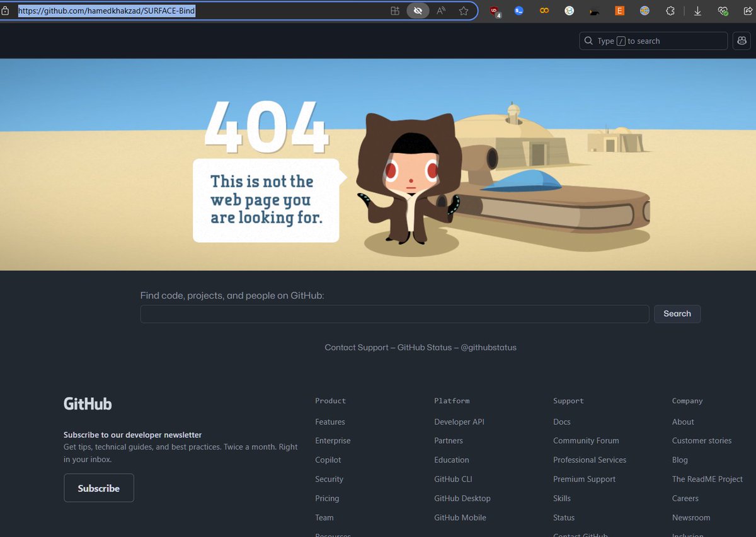This screenshot has width=756, height=537.
Task: Toggle the tracking prevention crossed-eye icon
Action: click(x=418, y=11)
